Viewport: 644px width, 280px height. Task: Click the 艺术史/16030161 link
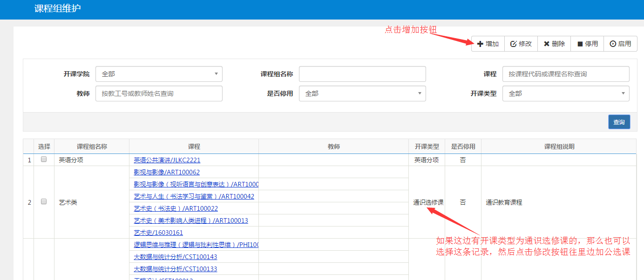(158, 233)
